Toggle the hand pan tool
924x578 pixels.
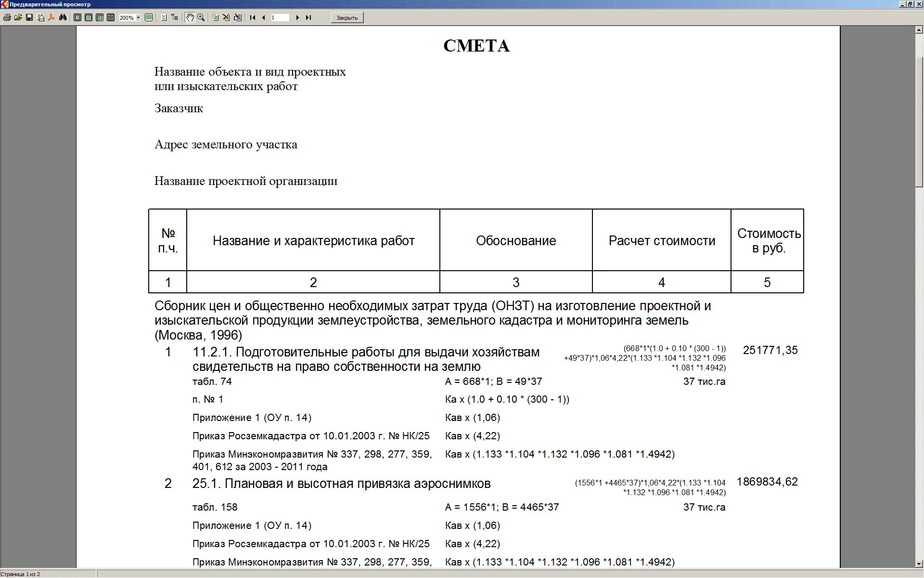(x=190, y=17)
